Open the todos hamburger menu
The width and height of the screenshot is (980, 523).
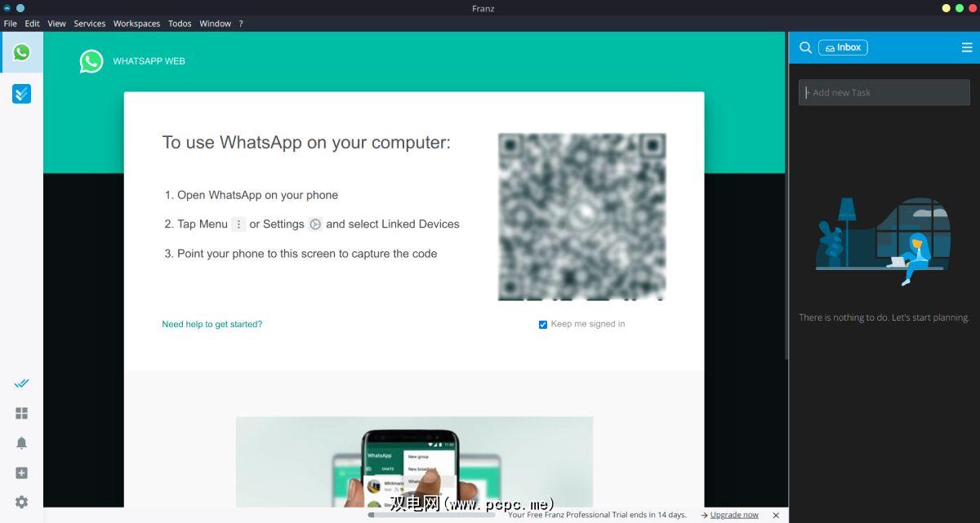pos(967,47)
